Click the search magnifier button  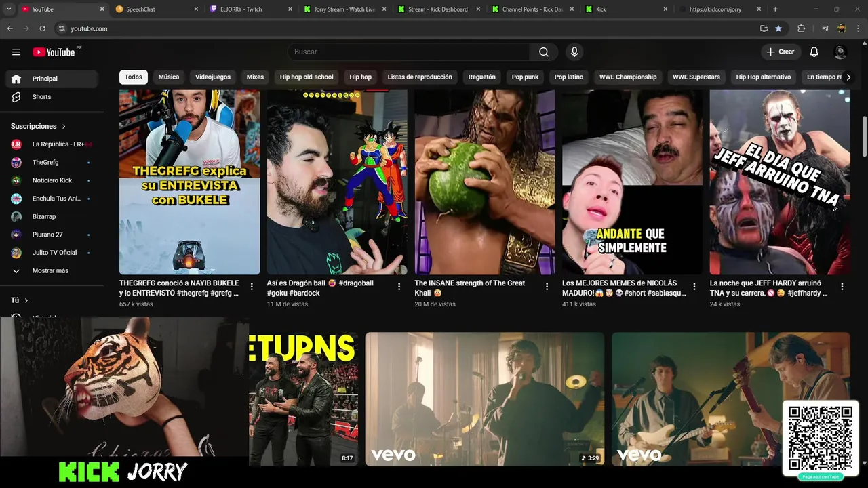[x=544, y=52]
